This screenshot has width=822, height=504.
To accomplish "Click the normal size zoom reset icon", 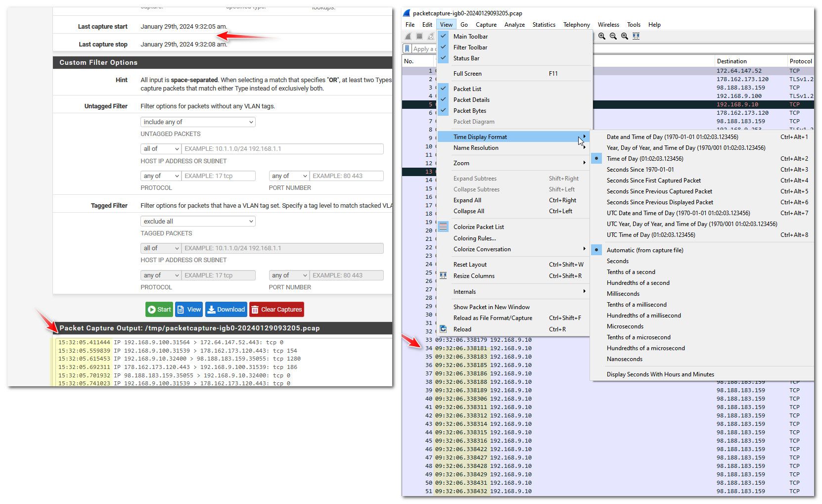I will click(625, 36).
